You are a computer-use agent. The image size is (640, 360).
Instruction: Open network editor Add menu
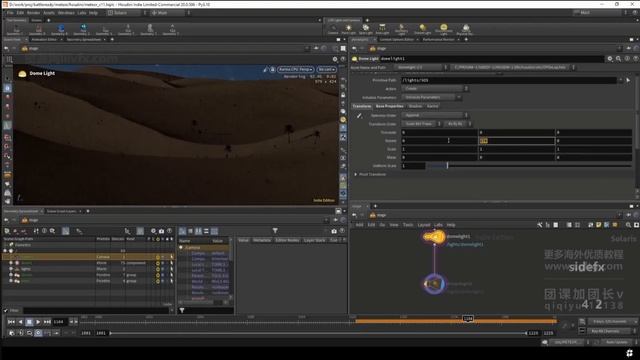click(x=359, y=225)
